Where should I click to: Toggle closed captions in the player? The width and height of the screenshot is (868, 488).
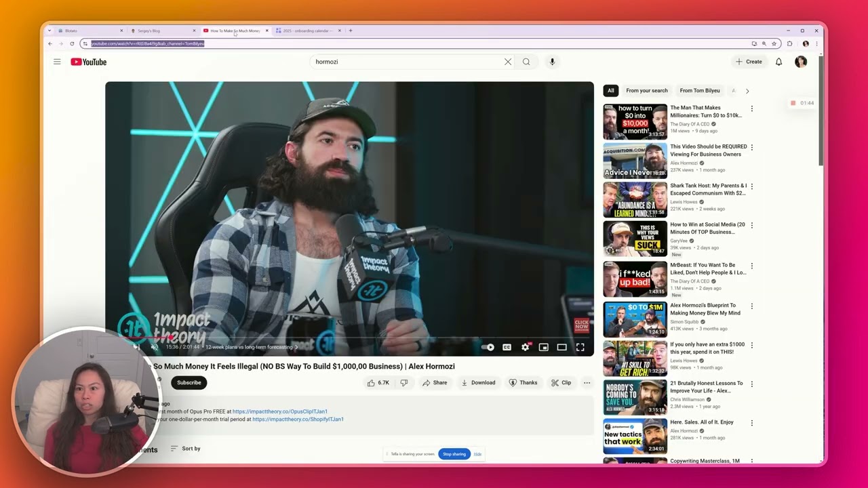coord(507,347)
